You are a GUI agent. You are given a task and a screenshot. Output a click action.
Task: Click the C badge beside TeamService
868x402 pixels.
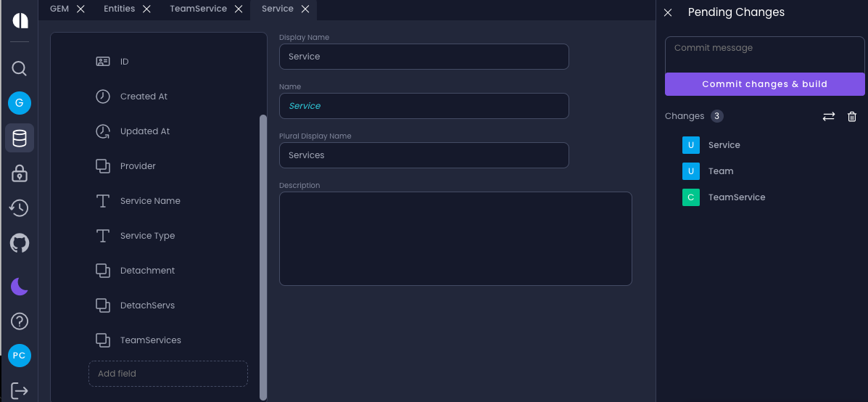click(x=691, y=197)
